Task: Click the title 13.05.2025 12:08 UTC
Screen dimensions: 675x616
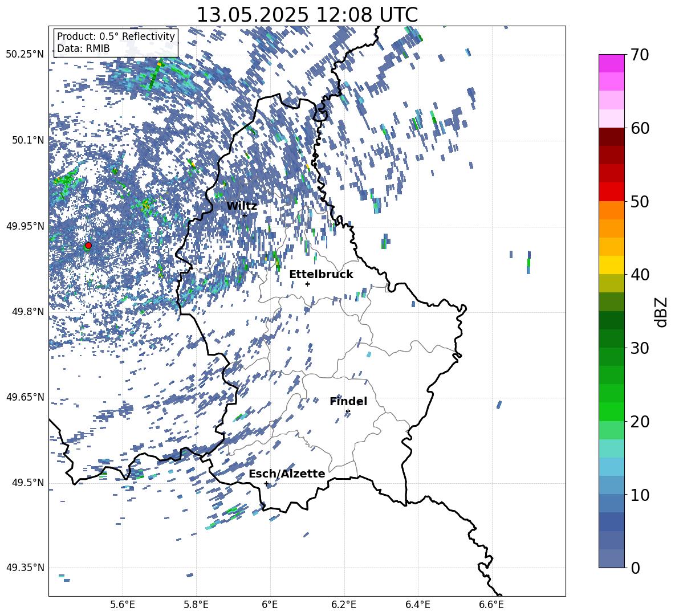Action: coord(307,15)
